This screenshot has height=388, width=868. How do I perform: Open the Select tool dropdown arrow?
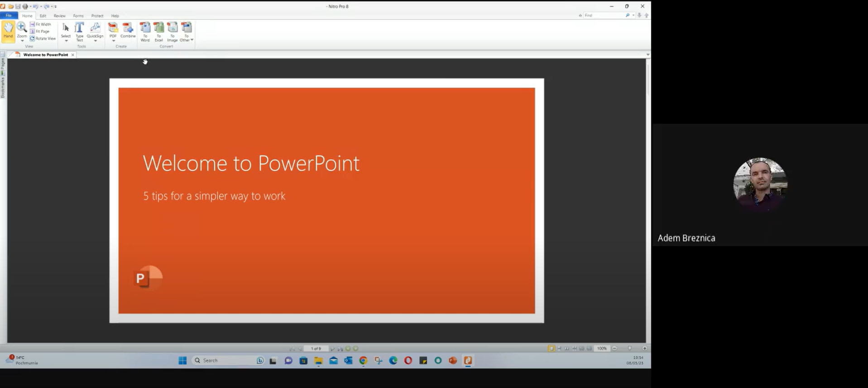(66, 41)
